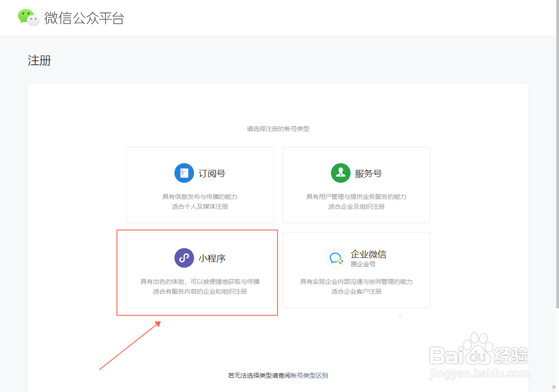Select the 服务号 account type title
This screenshot has width=559, height=392.
[368, 173]
